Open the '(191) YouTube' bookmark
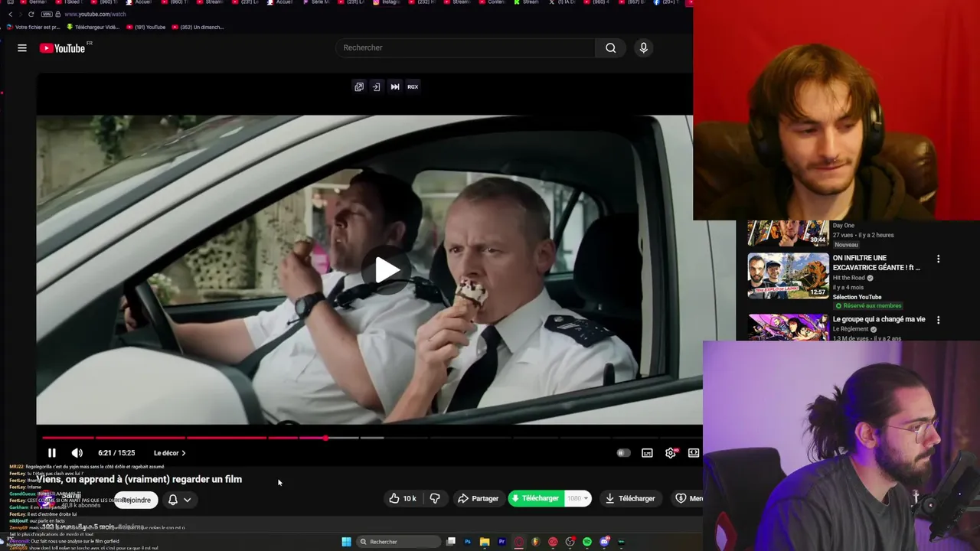 click(x=145, y=27)
